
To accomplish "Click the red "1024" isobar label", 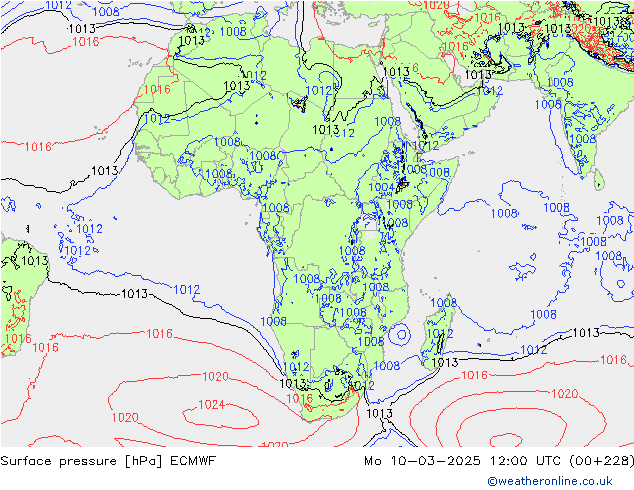I will (211, 404).
